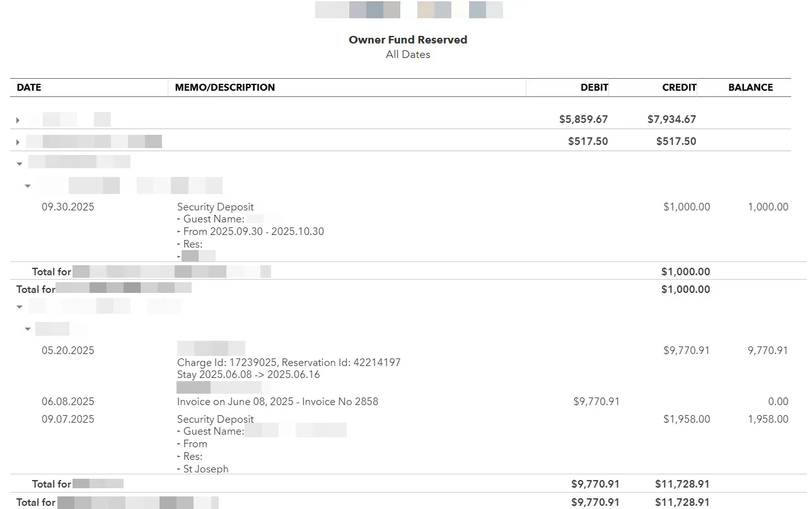Image resolution: width=812 pixels, height=509 pixels.
Task: Expand the collapsed group totaling $517.50
Action: pyautogui.click(x=18, y=142)
